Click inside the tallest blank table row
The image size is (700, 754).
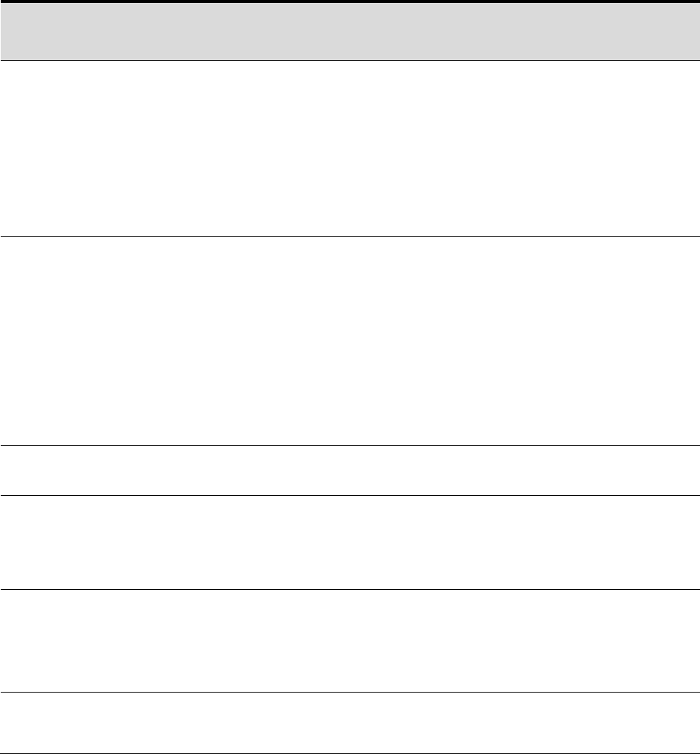(350, 341)
